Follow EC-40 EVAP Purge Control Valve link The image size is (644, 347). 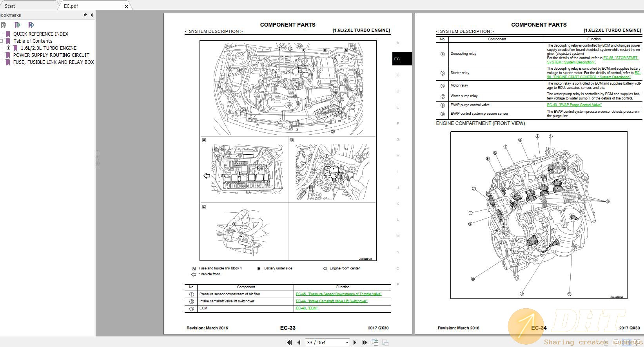[574, 105]
